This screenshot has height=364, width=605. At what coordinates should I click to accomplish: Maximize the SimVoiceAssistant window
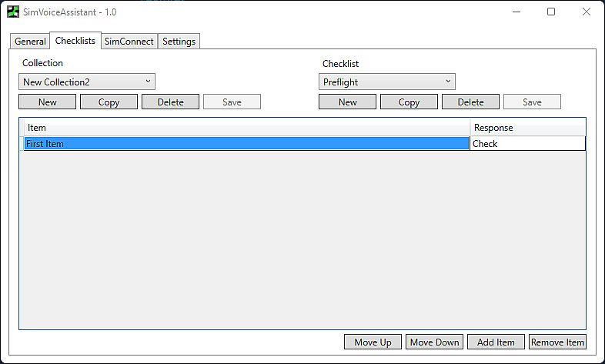[551, 12]
